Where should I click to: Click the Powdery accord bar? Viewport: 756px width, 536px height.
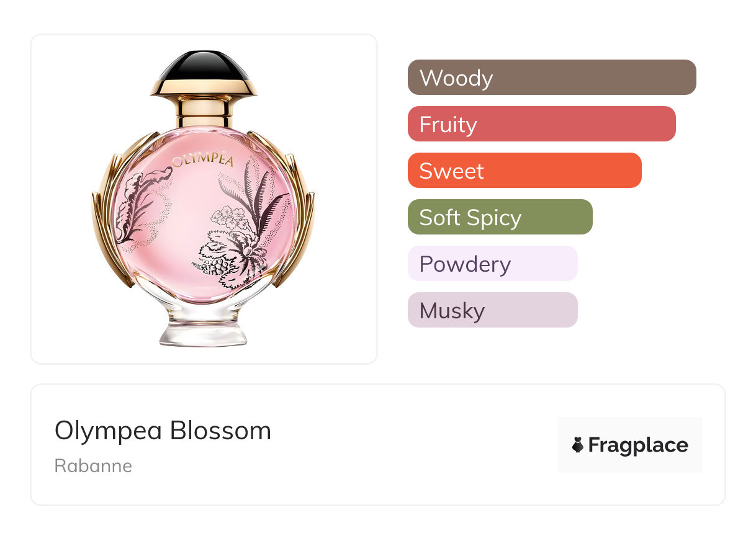point(493,264)
